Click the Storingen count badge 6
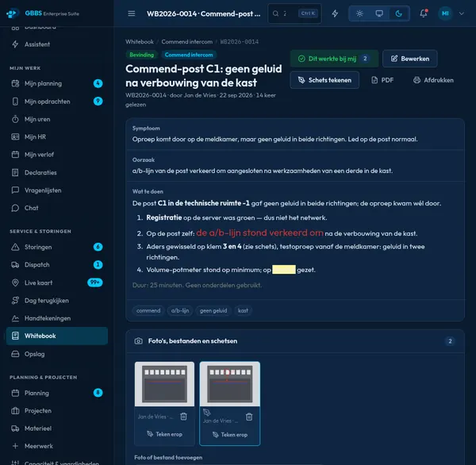 [98, 247]
